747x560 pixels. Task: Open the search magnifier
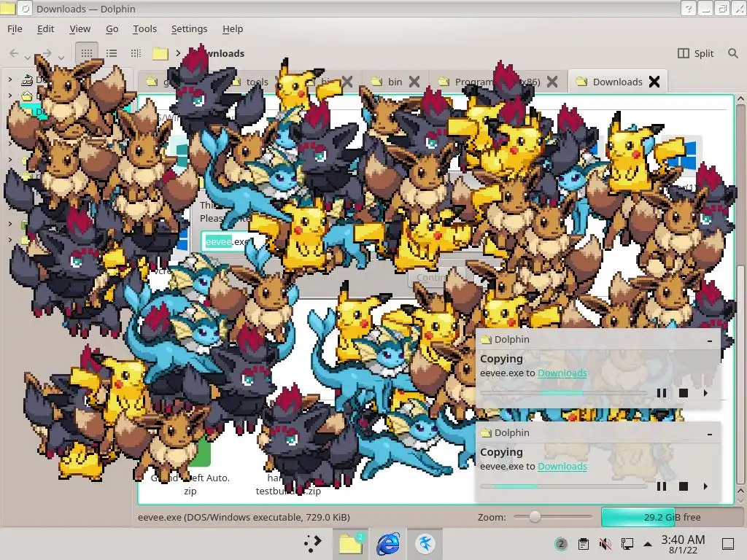(x=732, y=53)
